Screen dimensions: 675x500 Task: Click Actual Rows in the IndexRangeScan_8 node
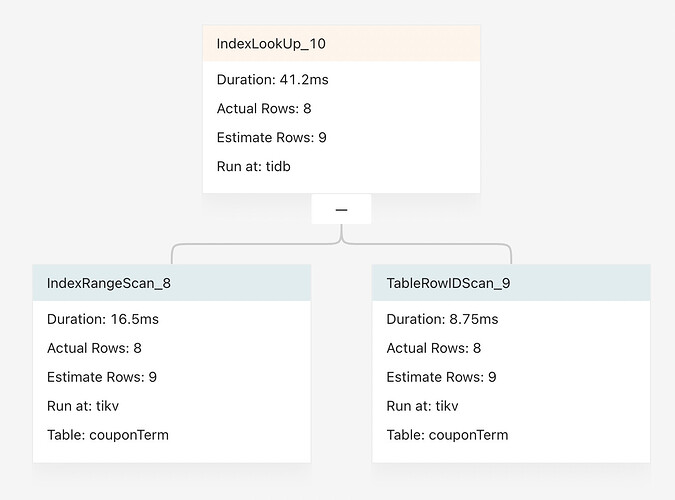[94, 348]
